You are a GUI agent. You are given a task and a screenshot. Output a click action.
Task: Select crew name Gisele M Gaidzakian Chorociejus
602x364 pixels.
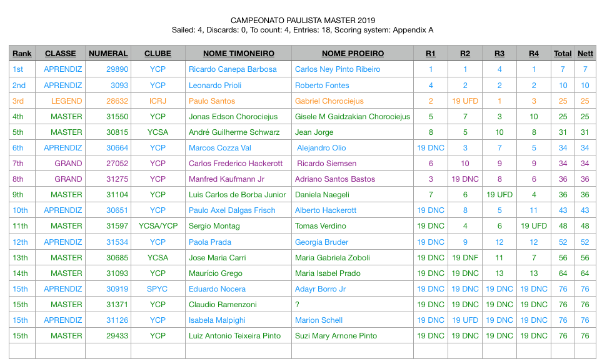[353, 117]
